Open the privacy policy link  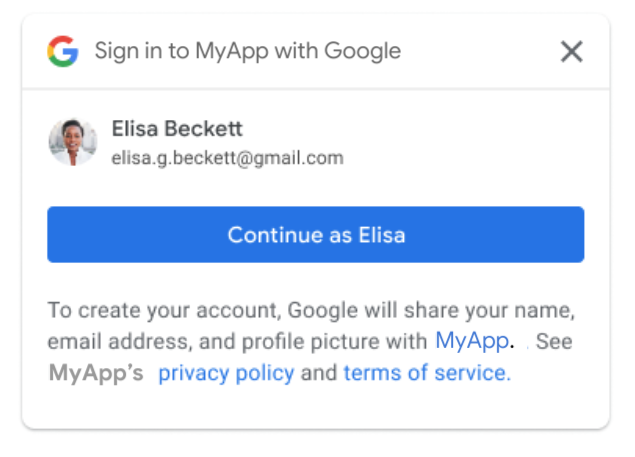coord(226,373)
